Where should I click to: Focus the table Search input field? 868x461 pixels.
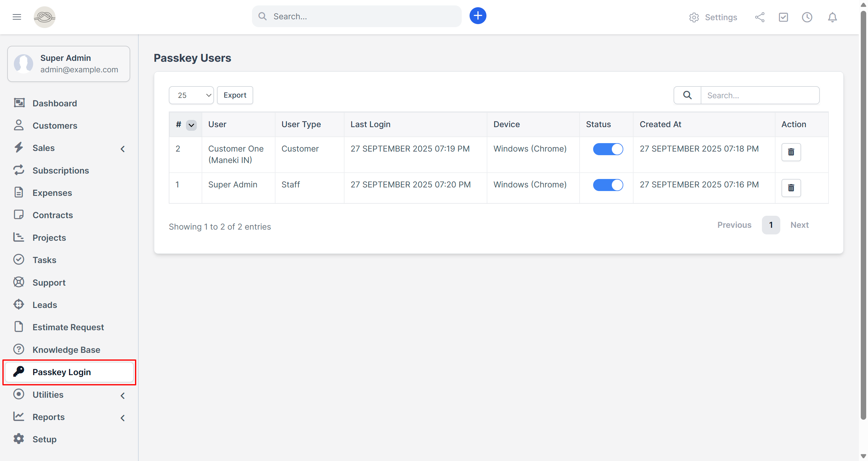coord(759,96)
